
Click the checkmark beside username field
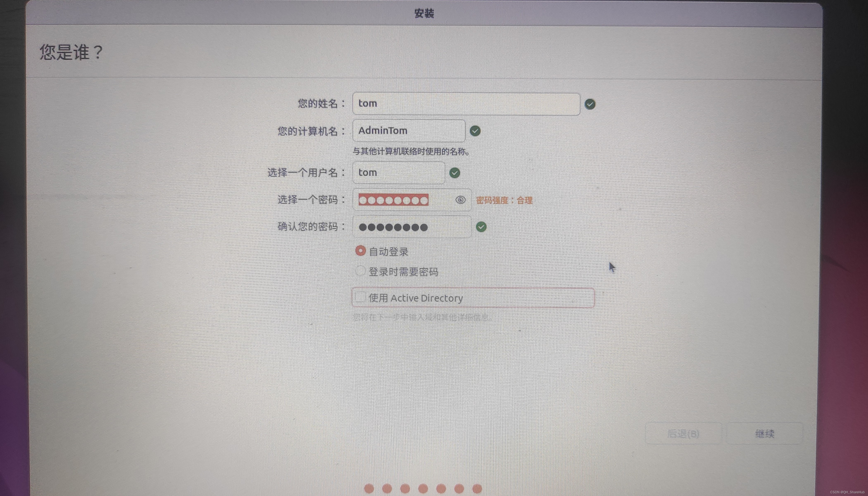(454, 173)
